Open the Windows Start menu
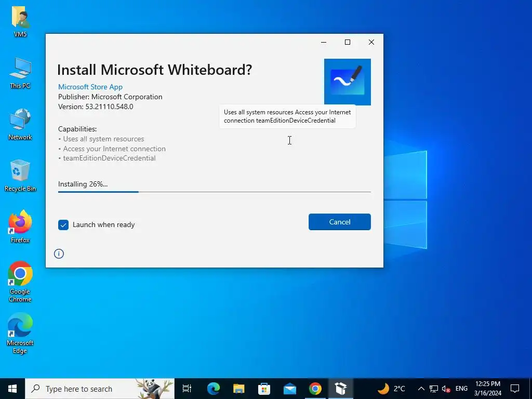Viewport: 532px width, 399px height. (12, 389)
